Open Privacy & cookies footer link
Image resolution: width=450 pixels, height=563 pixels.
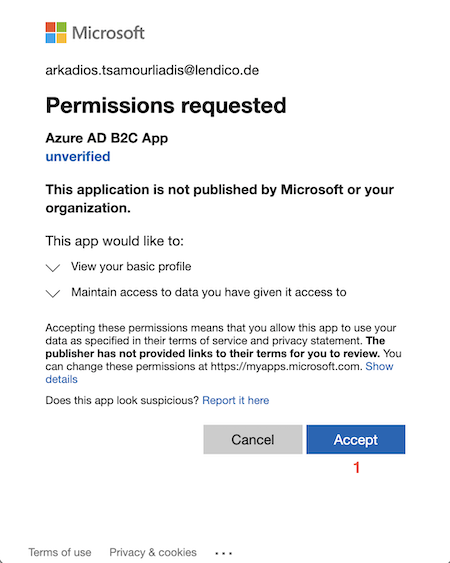pyautogui.click(x=153, y=552)
